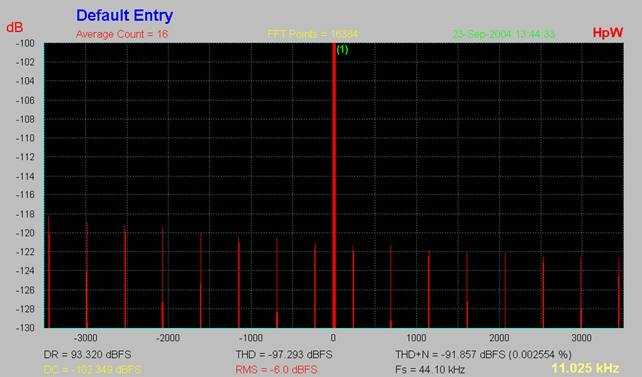Click the '-100' label on the dB axis
The height and width of the screenshot is (377, 642).
pos(25,43)
